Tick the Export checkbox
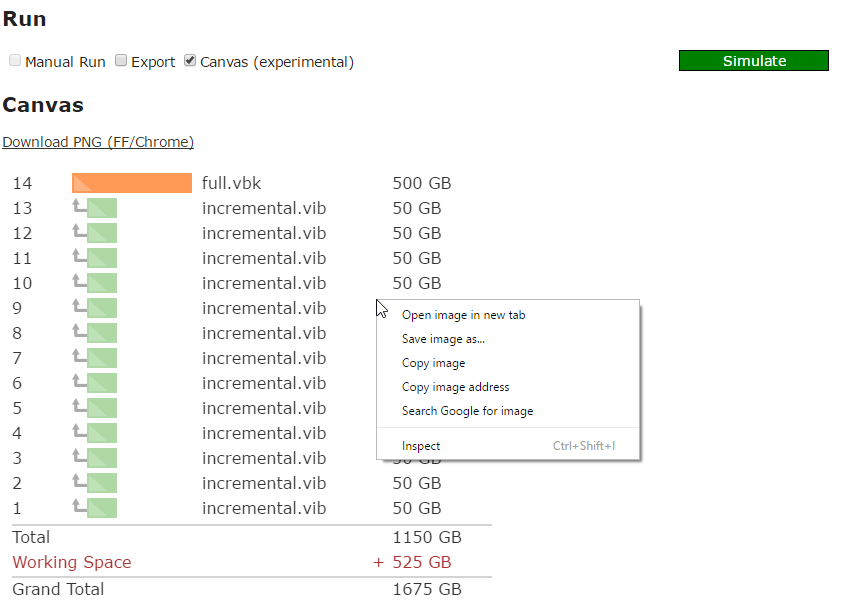Image resolution: width=850 pixels, height=608 pixels. click(x=121, y=60)
